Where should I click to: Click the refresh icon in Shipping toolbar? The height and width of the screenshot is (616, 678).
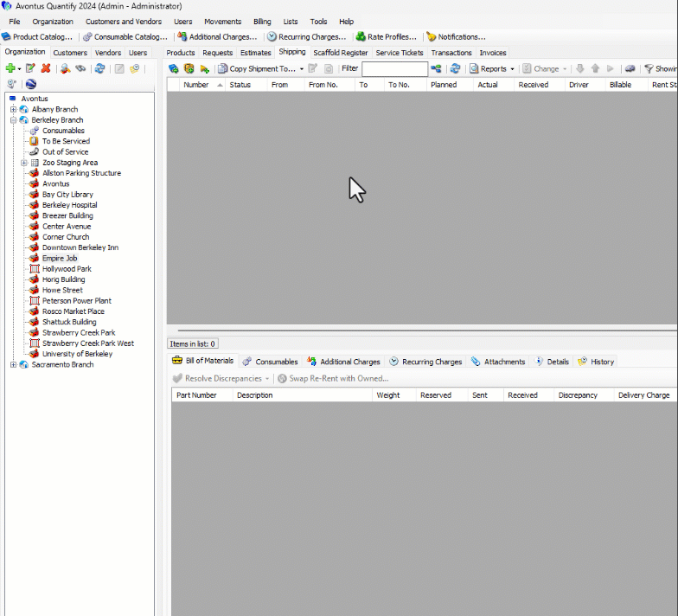click(x=455, y=68)
